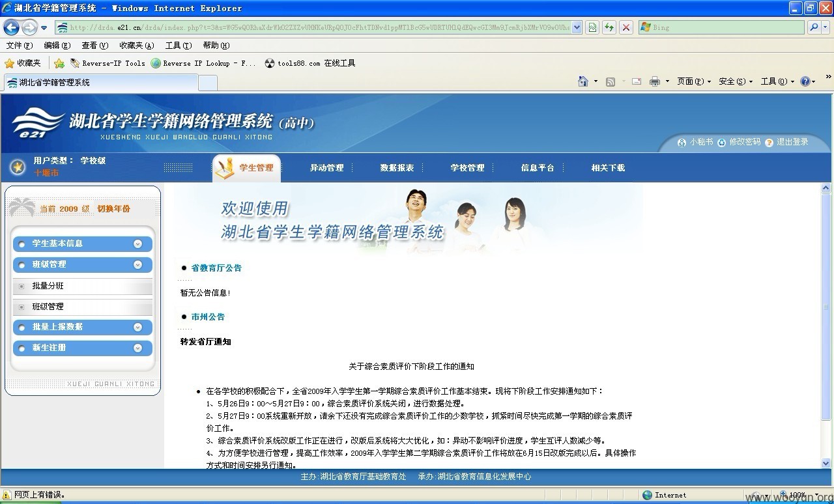The width and height of the screenshot is (834, 504).
Task: Select the 学校管理 navigation tab
Action: click(x=467, y=168)
